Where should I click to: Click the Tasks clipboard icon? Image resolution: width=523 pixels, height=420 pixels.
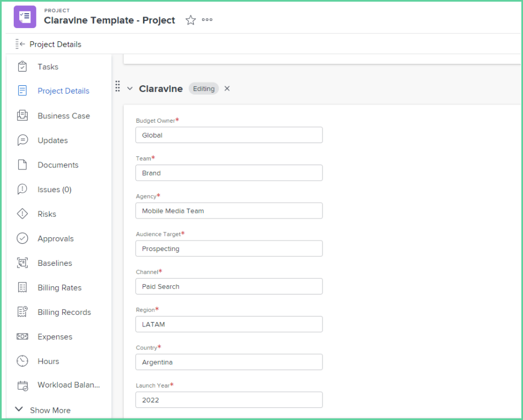pos(23,67)
